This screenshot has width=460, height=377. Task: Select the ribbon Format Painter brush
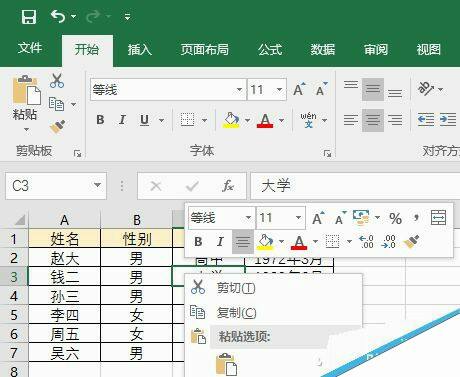57,127
